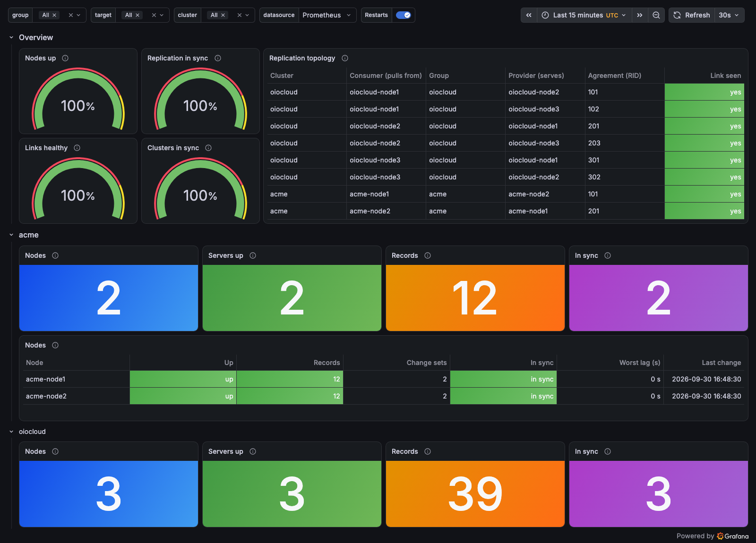
Task: Clear the target filter selection
Action: (x=154, y=15)
